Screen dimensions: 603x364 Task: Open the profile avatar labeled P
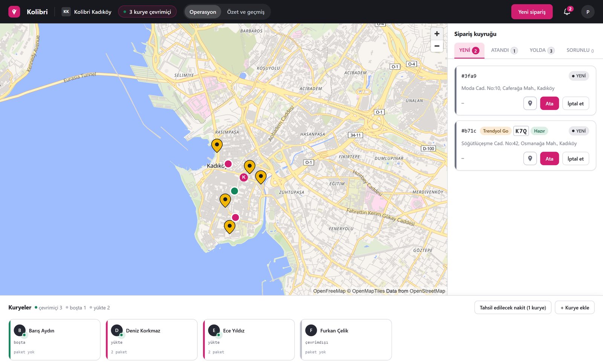588,12
